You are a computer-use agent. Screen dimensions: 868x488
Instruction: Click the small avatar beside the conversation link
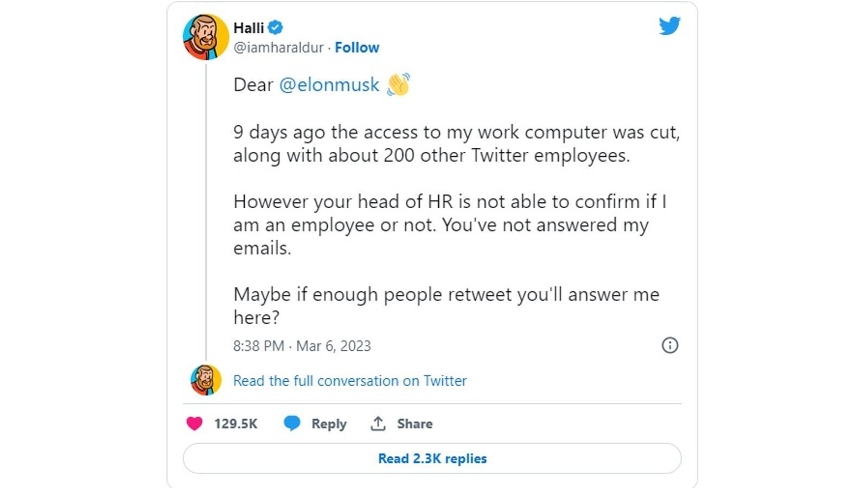205,380
